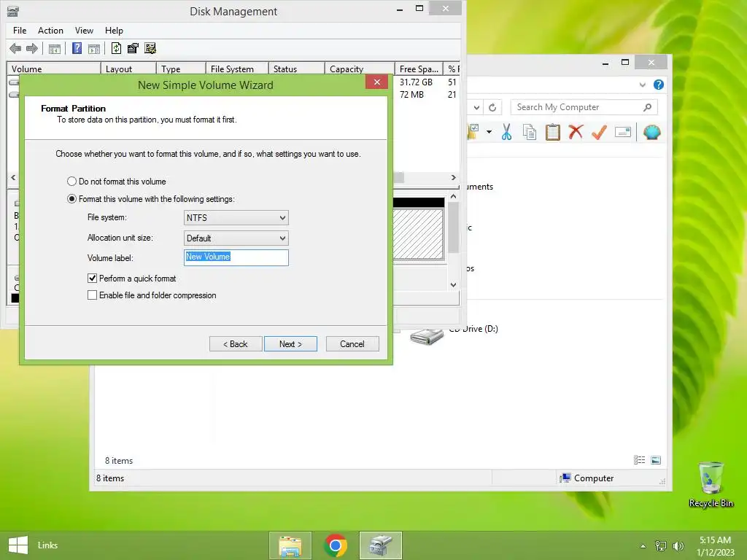
Task: Click the Refresh icon in Disk Management toolbar
Action: tap(116, 48)
